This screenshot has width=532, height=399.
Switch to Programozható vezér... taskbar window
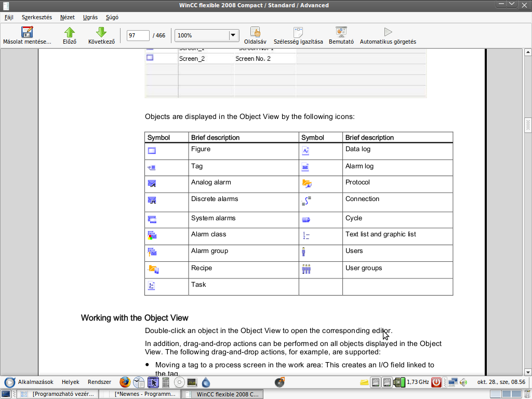pos(58,394)
